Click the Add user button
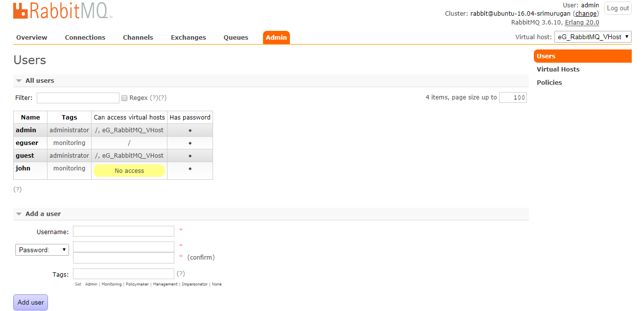 [30, 302]
